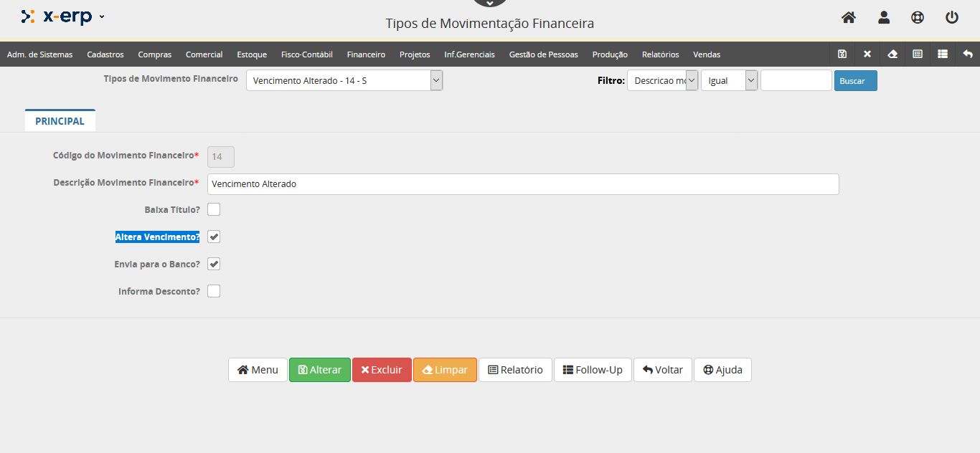Click the Menu button
The image size is (980, 453).
(x=258, y=370)
